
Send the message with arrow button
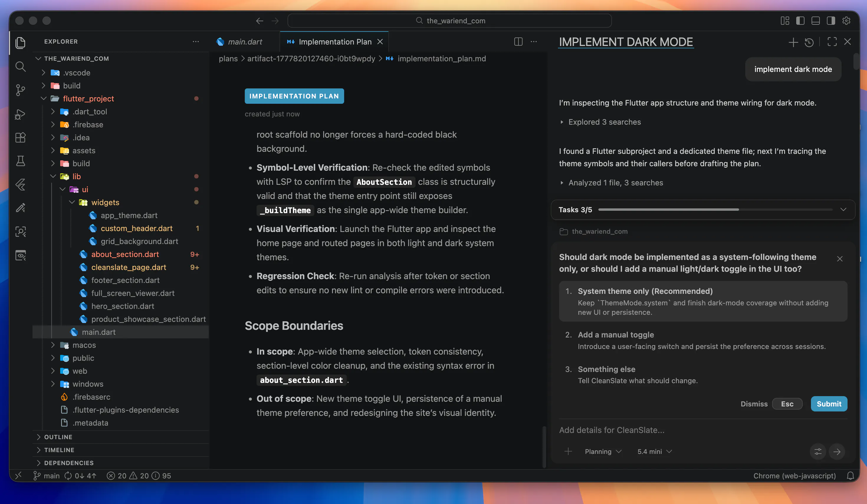click(x=837, y=452)
